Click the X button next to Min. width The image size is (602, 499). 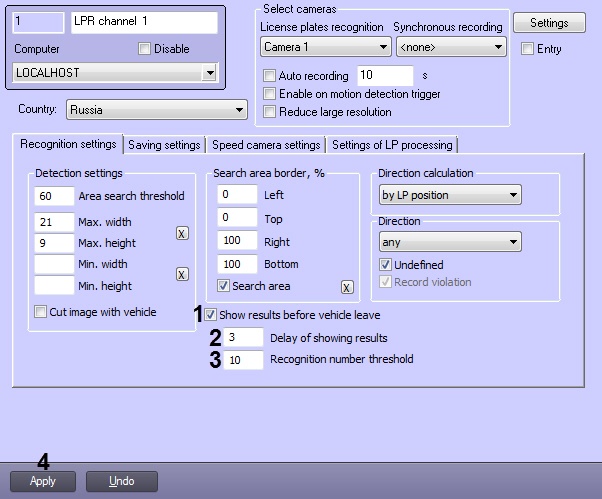click(181, 274)
